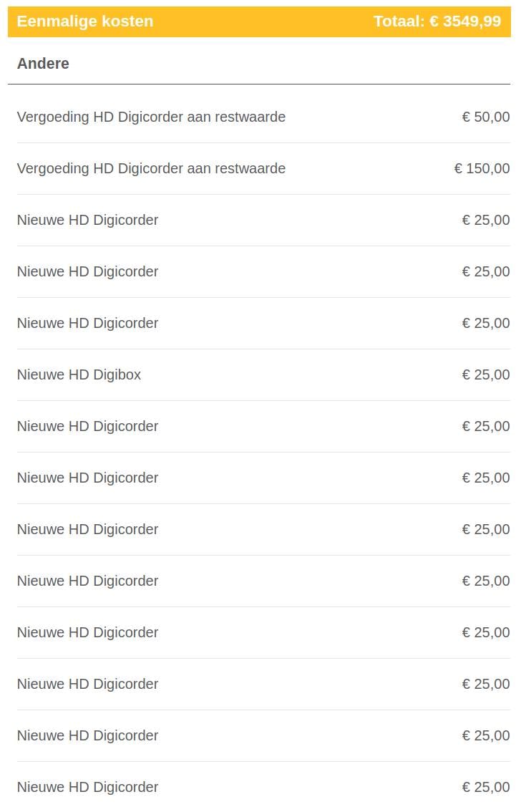Select the first "Nieuwe HD Digicorder" entry

[87, 220]
